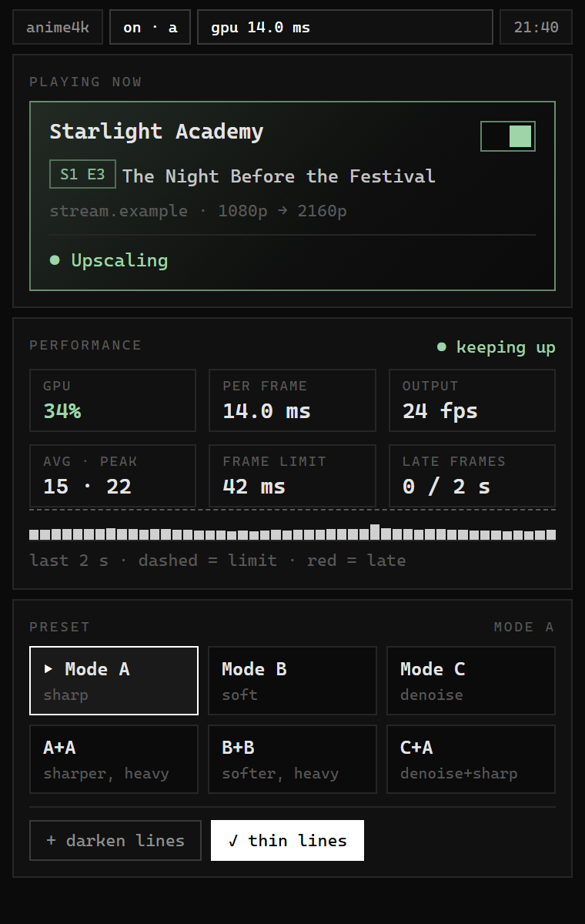
Task: Select the Mode A sharp preset
Action: click(114, 681)
